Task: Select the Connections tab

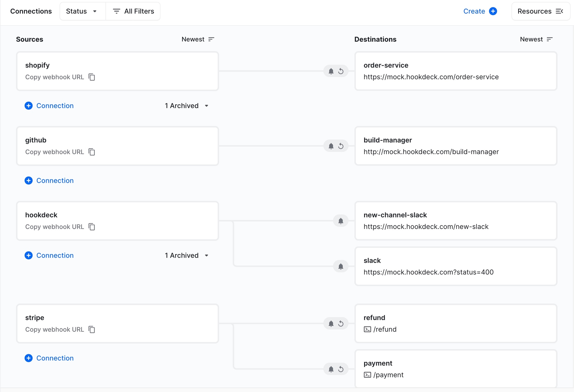Action: tap(31, 11)
